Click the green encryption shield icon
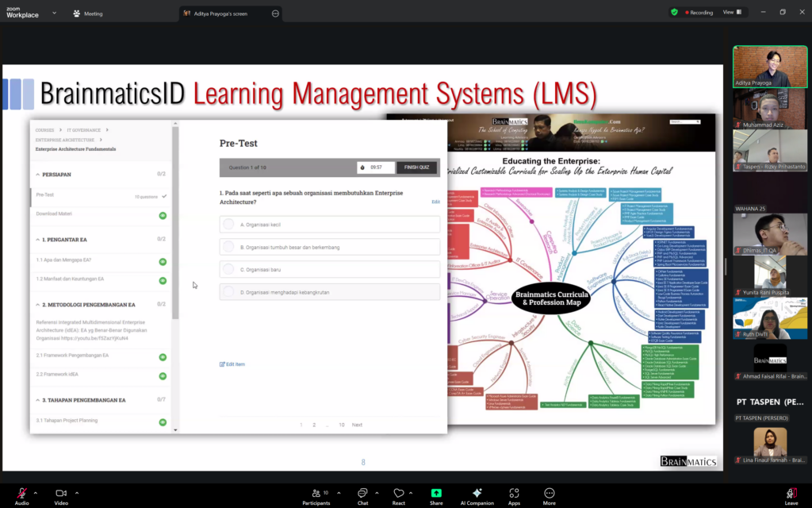This screenshot has width=812, height=508. click(x=674, y=13)
